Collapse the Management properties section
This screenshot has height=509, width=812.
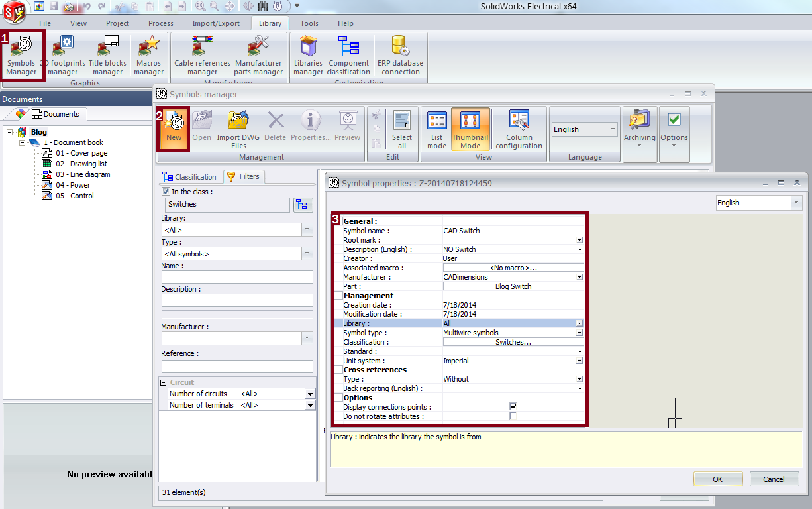[338, 296]
